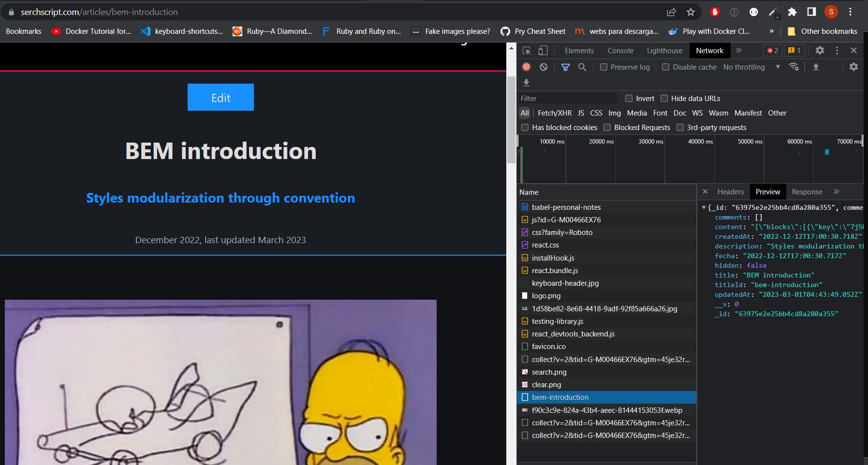This screenshot has width=868, height=465.
Task: Open Other bookmarks folder
Action: [x=823, y=31]
